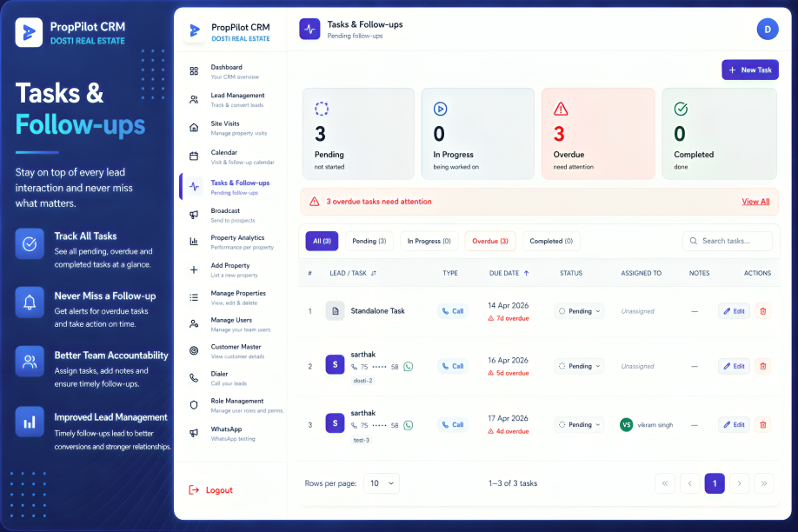The width and height of the screenshot is (798, 532).
Task: Click the Search tasks input field
Action: pyautogui.click(x=728, y=241)
